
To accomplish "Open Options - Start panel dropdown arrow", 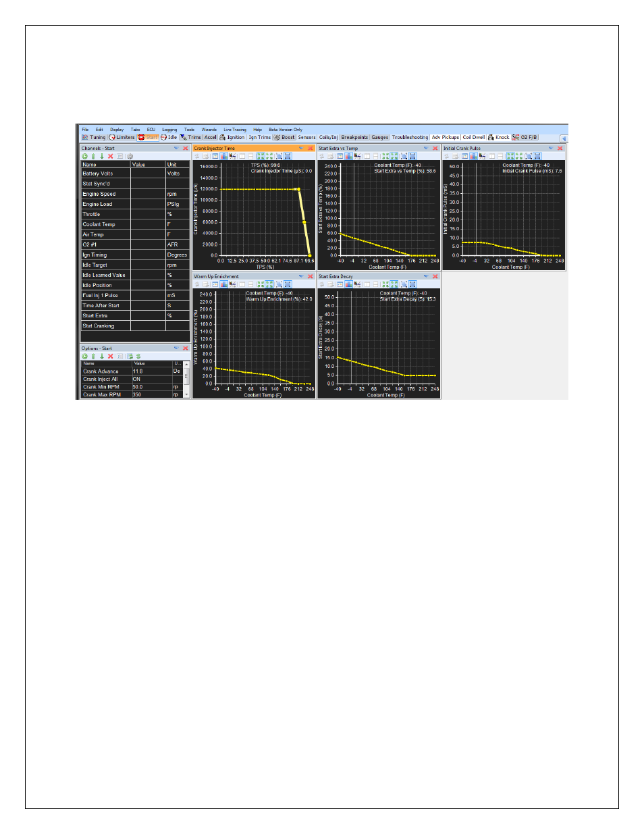I will point(176,348).
